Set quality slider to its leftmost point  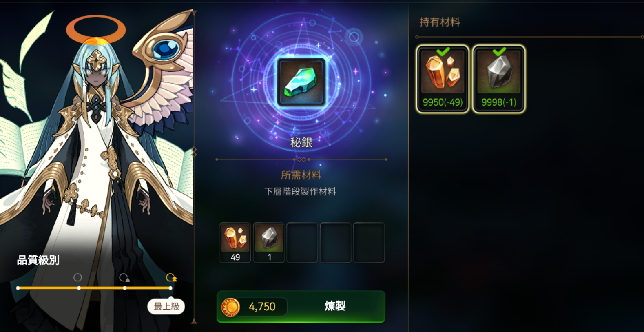18,288
